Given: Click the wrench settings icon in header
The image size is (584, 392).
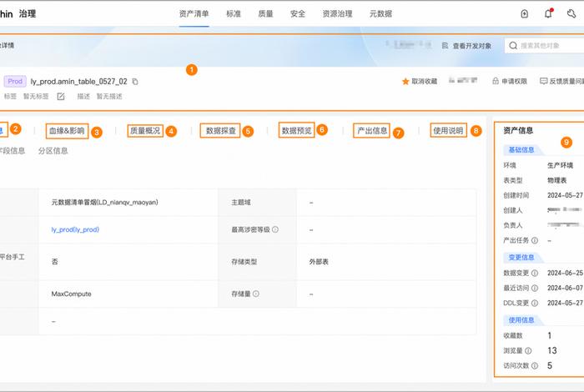Looking at the screenshot, I should pos(571,13).
